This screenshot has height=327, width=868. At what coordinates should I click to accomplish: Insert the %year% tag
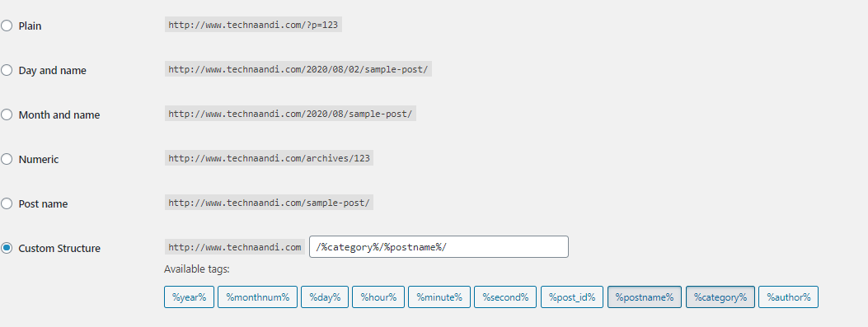click(x=189, y=297)
